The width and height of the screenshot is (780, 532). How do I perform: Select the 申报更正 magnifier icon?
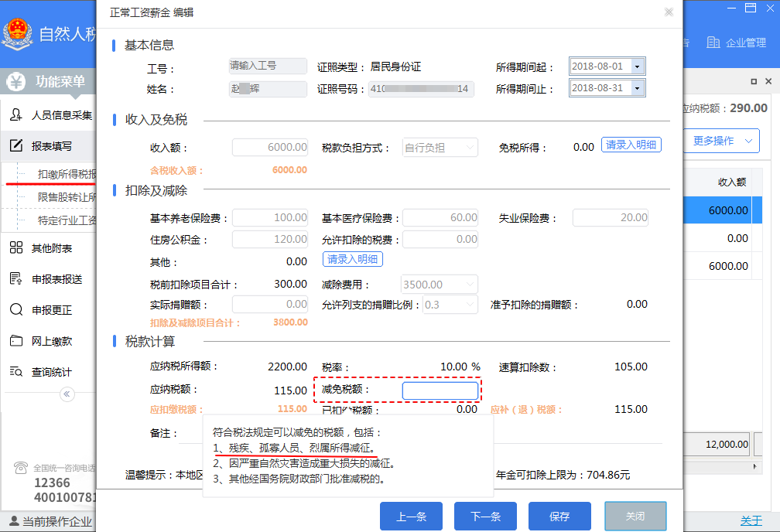[x=15, y=310]
